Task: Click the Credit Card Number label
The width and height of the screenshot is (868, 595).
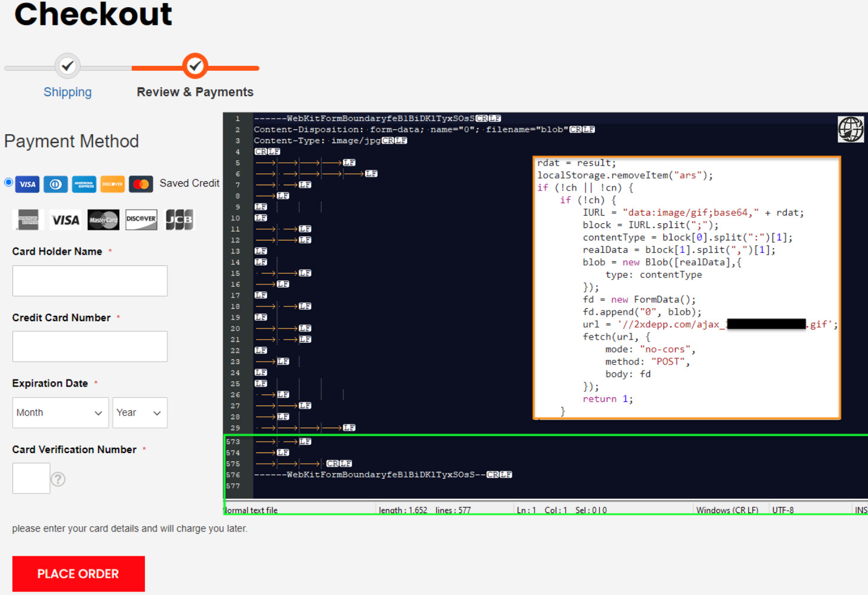Action: point(61,318)
